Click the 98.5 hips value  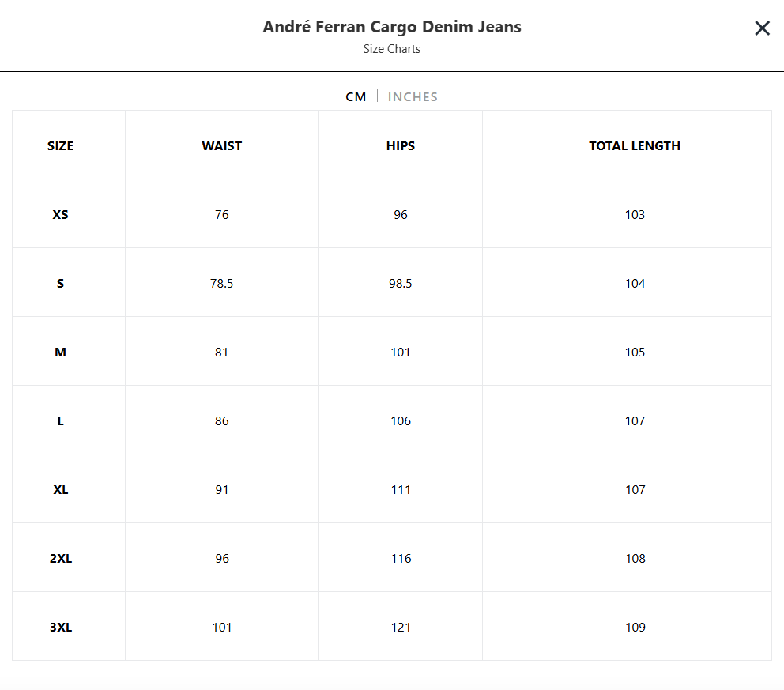tap(401, 284)
